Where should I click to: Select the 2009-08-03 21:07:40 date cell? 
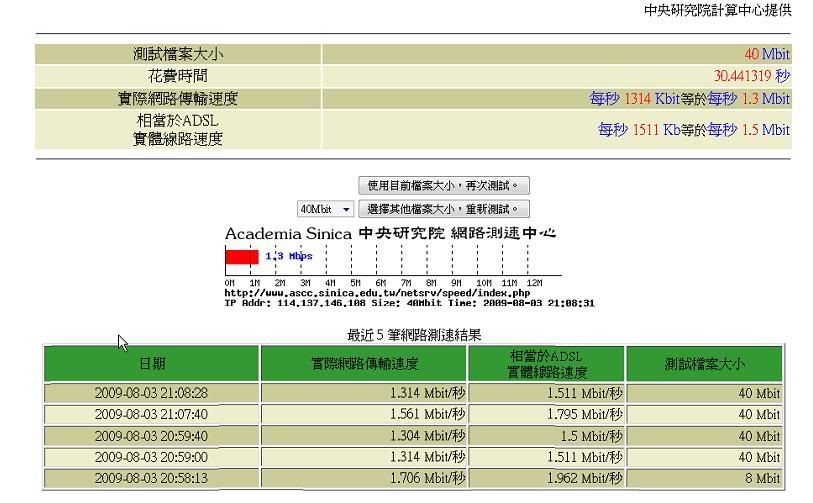pyautogui.click(x=152, y=414)
